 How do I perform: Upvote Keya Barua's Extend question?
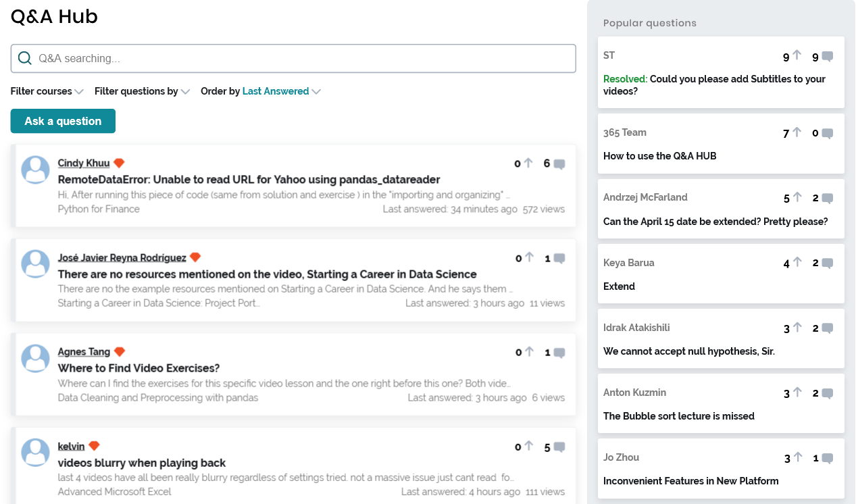coord(797,263)
